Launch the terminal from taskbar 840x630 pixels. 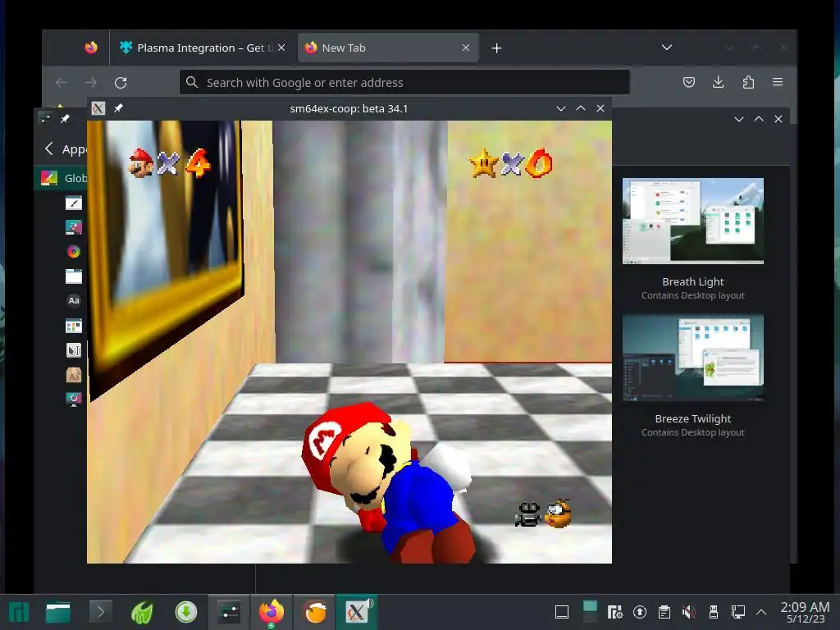100,612
